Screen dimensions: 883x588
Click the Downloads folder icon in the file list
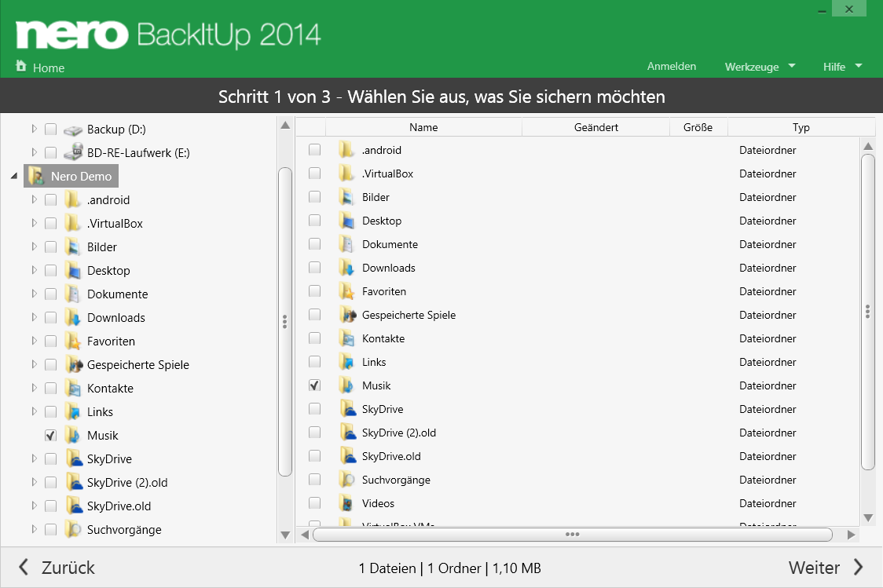tap(346, 268)
